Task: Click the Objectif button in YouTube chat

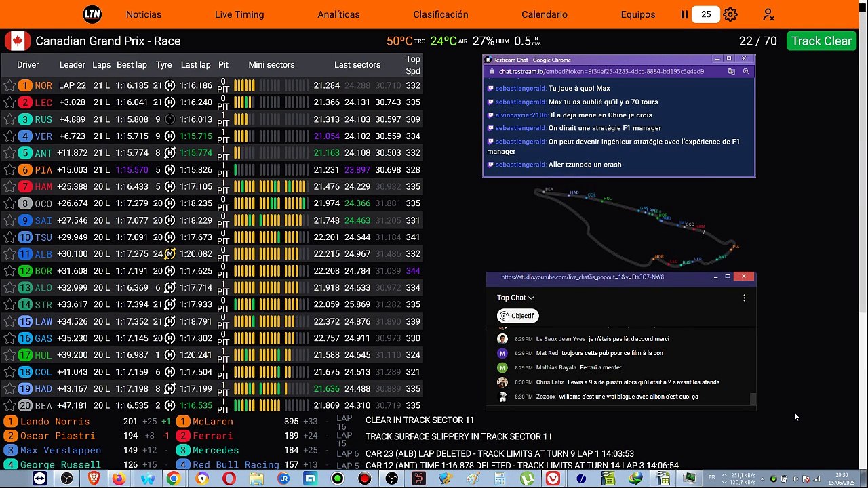Action: click(517, 316)
